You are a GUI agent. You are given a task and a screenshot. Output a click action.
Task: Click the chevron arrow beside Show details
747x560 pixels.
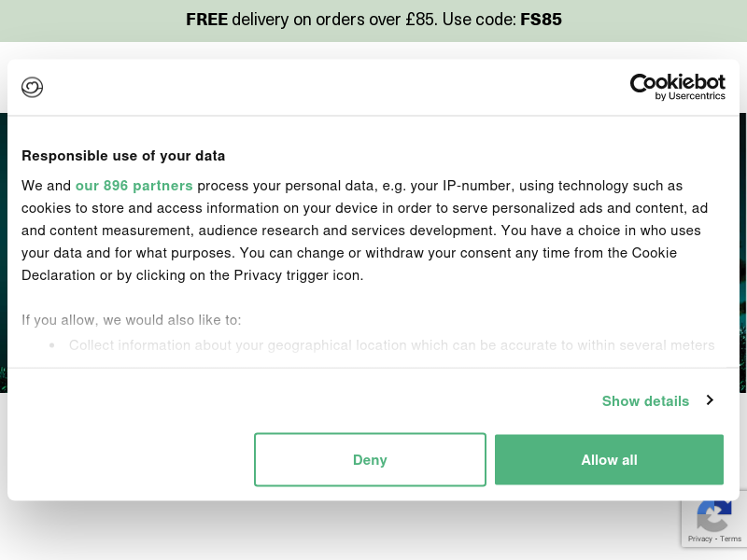pyautogui.click(x=710, y=400)
